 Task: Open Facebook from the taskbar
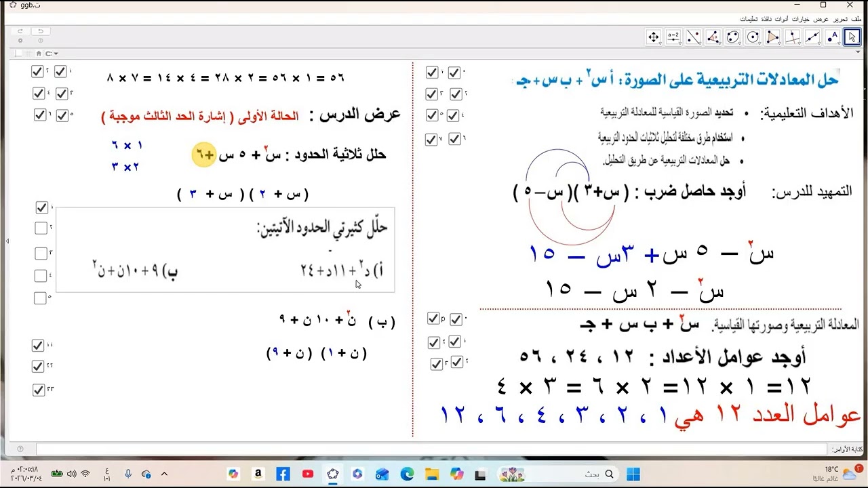point(283,474)
